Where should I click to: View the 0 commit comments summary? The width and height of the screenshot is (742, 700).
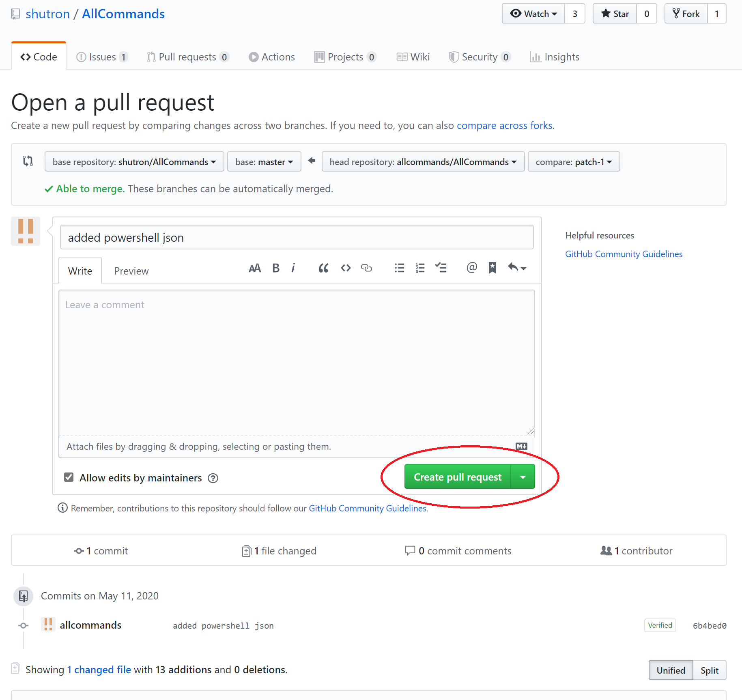click(x=458, y=551)
